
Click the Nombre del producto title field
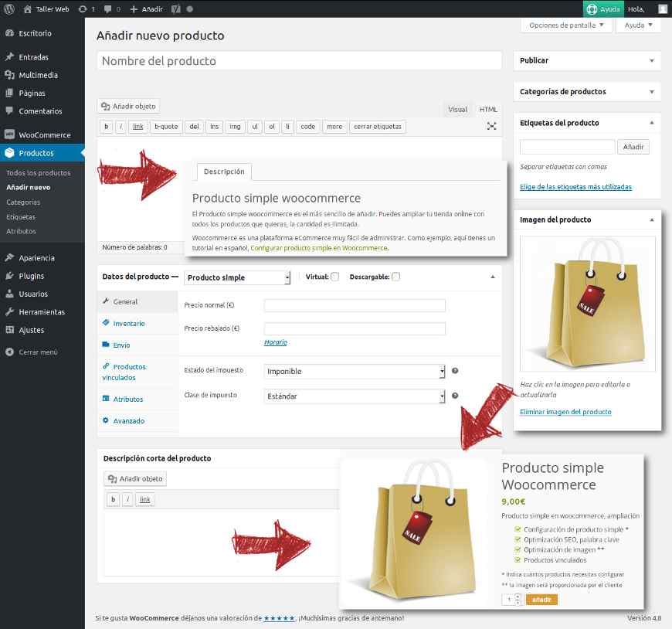click(299, 61)
